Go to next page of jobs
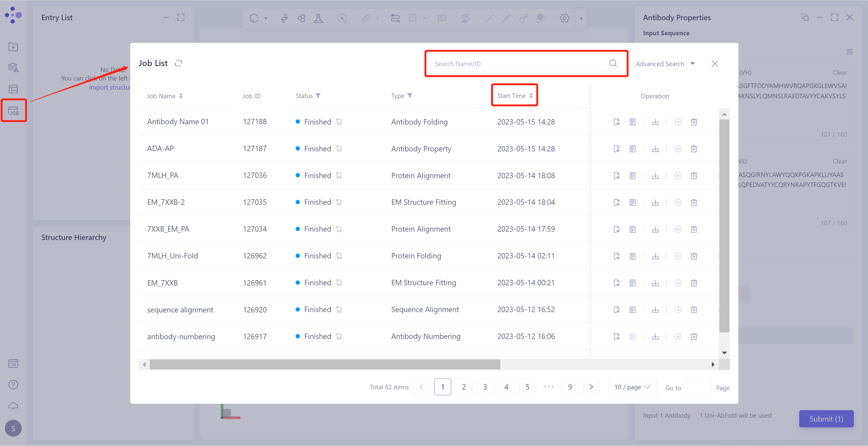868x446 pixels. [591, 387]
